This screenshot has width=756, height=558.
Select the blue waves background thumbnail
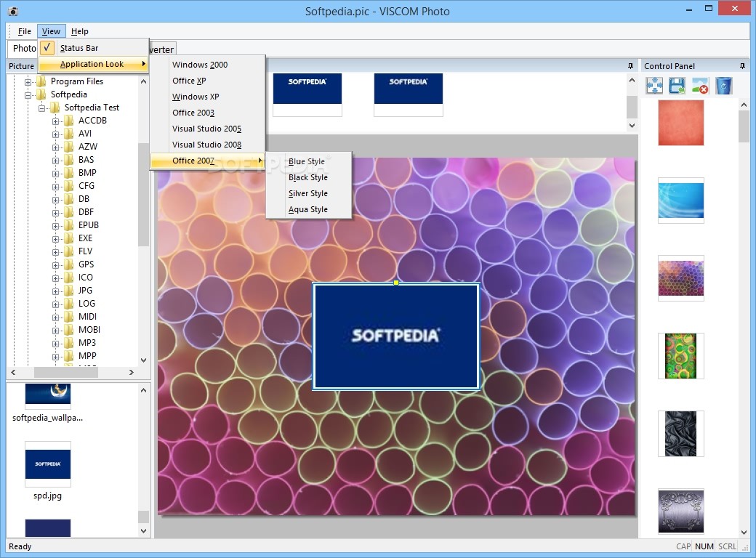(681, 201)
